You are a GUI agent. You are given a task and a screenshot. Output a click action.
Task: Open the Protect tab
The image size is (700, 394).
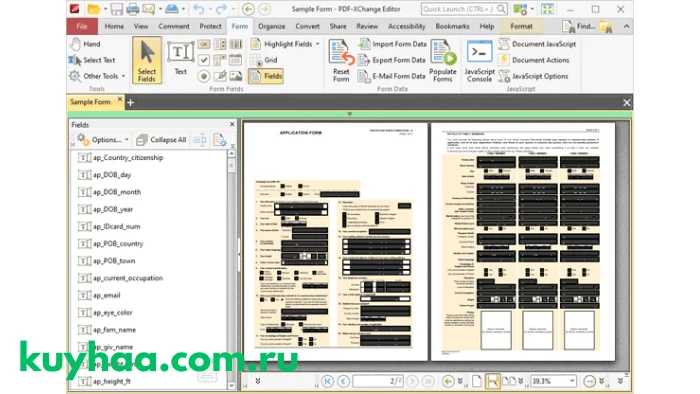[210, 26]
